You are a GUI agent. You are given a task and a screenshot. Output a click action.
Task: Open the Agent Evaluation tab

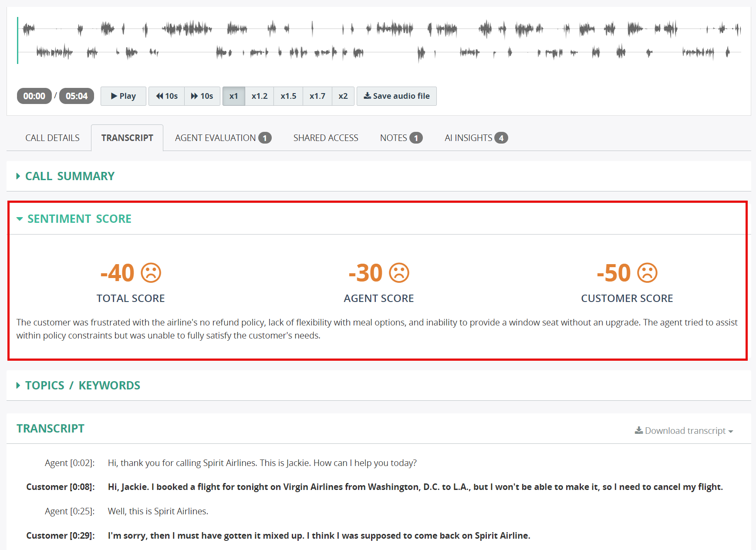point(223,138)
